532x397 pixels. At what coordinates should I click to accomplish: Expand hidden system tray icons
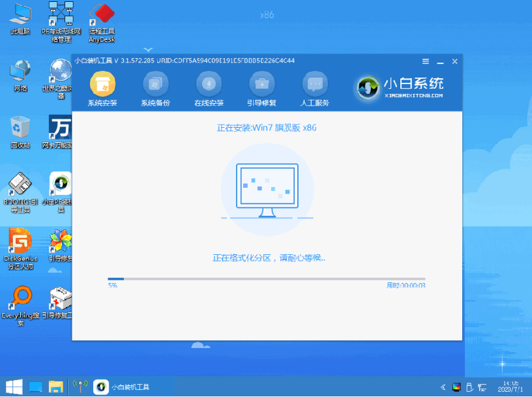pyautogui.click(x=445, y=387)
